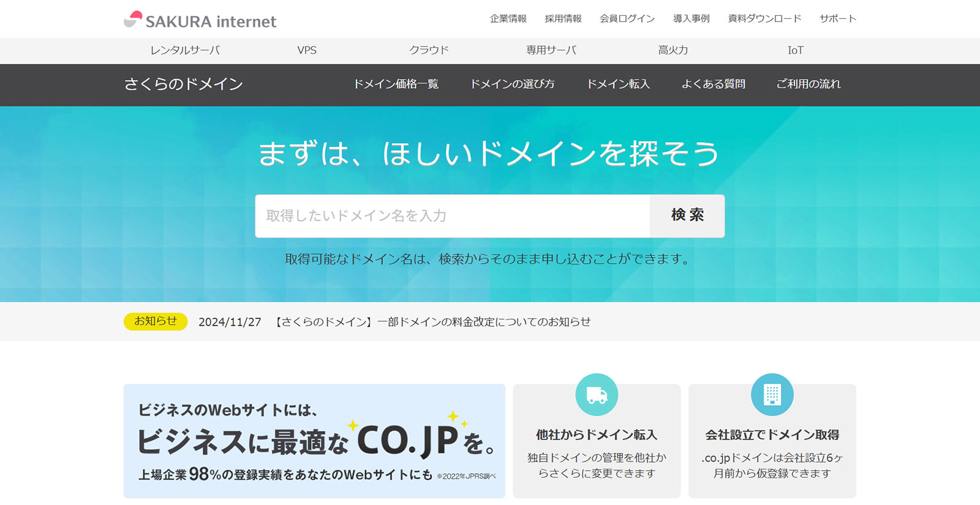Image resolution: width=980 pixels, height=505 pixels.
Task: Click the yellow お知らせ badge
Action: point(156,321)
